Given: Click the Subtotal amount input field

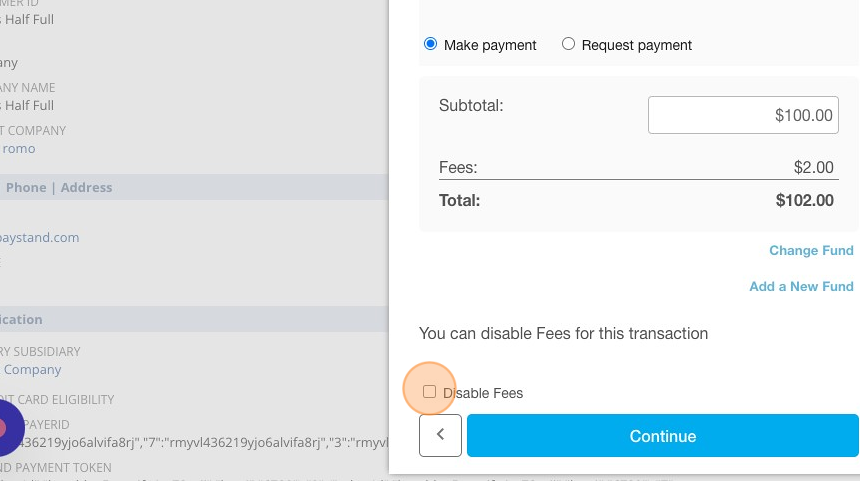Looking at the screenshot, I should pyautogui.click(x=743, y=115).
